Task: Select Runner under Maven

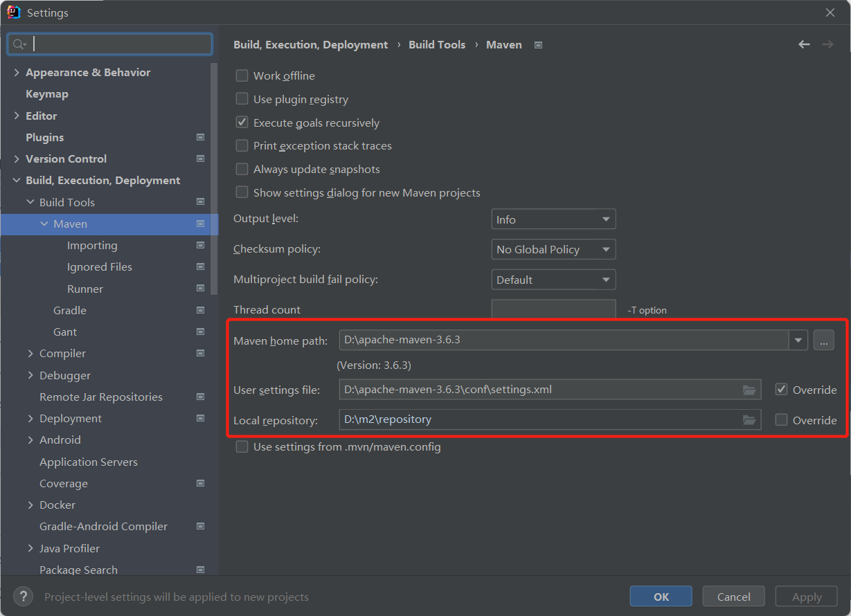Action: (x=85, y=289)
